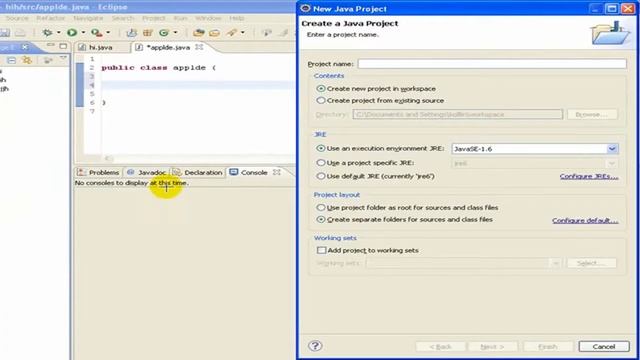The width and height of the screenshot is (640, 360).
Task: Close the Package Explorer view tab
Action: point(25,47)
